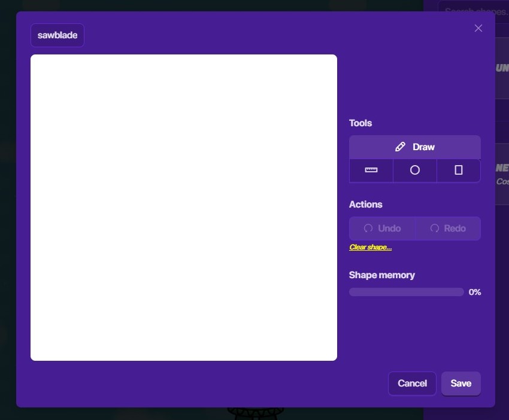Screen dimensions: 509x420
Task: Close the shape editor dialog
Action: click(x=478, y=28)
